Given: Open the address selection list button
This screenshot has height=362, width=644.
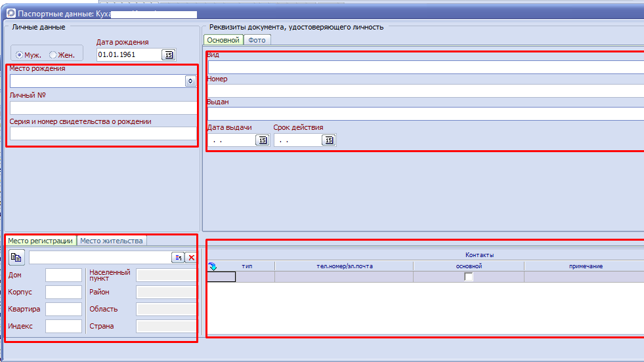Looking at the screenshot, I should tap(178, 258).
